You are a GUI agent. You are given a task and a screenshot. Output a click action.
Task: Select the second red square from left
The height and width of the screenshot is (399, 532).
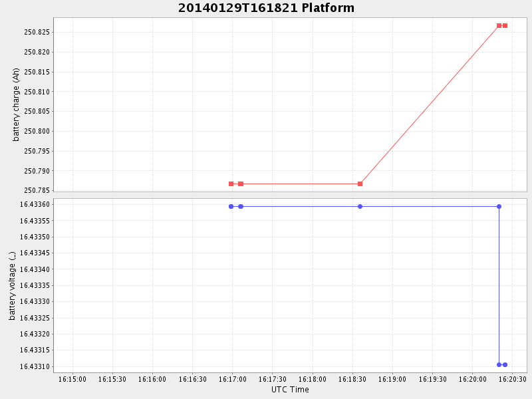coord(241,184)
